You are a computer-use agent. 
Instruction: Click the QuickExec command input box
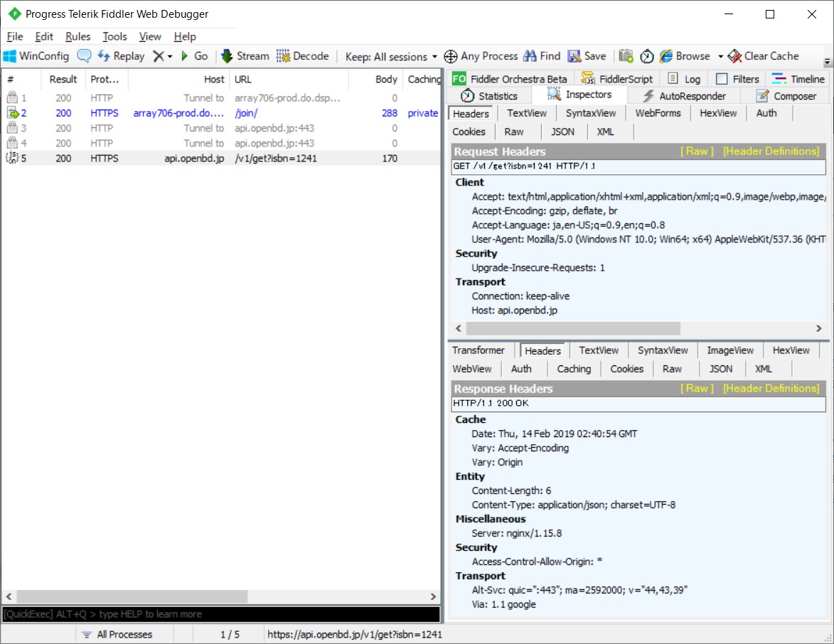pyautogui.click(x=221, y=614)
